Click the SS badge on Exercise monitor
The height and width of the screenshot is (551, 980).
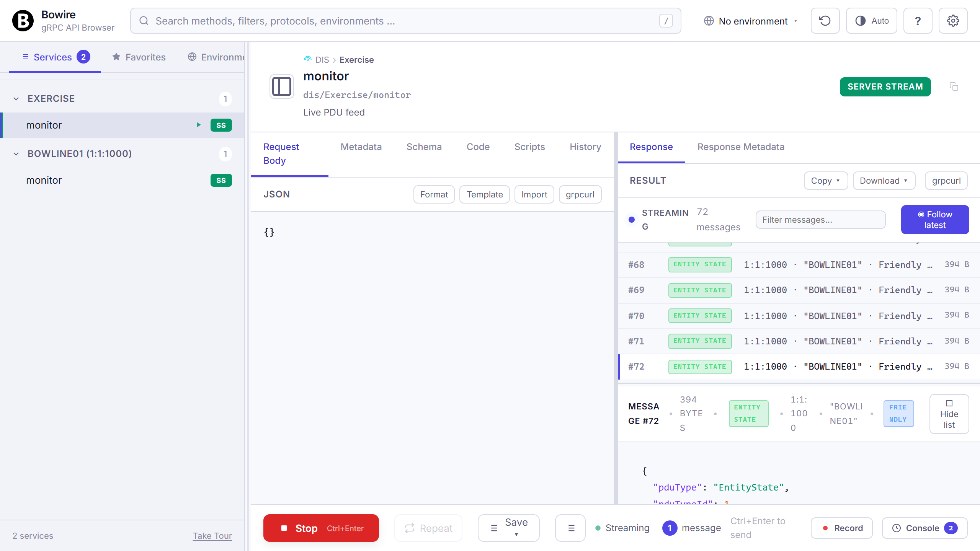221,125
